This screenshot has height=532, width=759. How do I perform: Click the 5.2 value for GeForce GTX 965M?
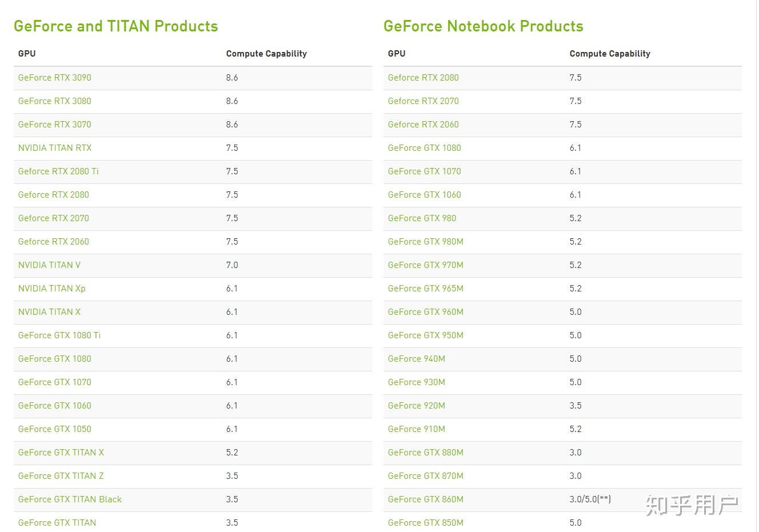click(x=576, y=289)
